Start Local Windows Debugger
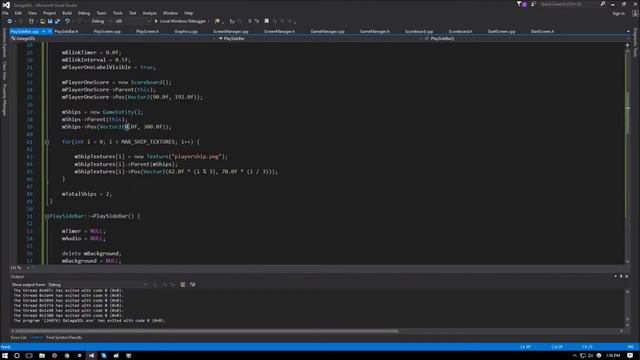The width and height of the screenshot is (640, 360). pos(180,21)
